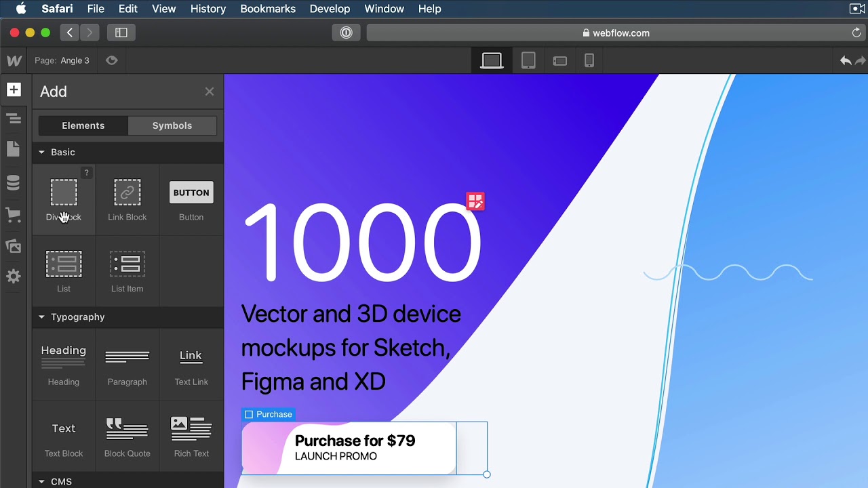Click the Purchase for $79 button
The width and height of the screenshot is (868, 488).
coord(349,448)
